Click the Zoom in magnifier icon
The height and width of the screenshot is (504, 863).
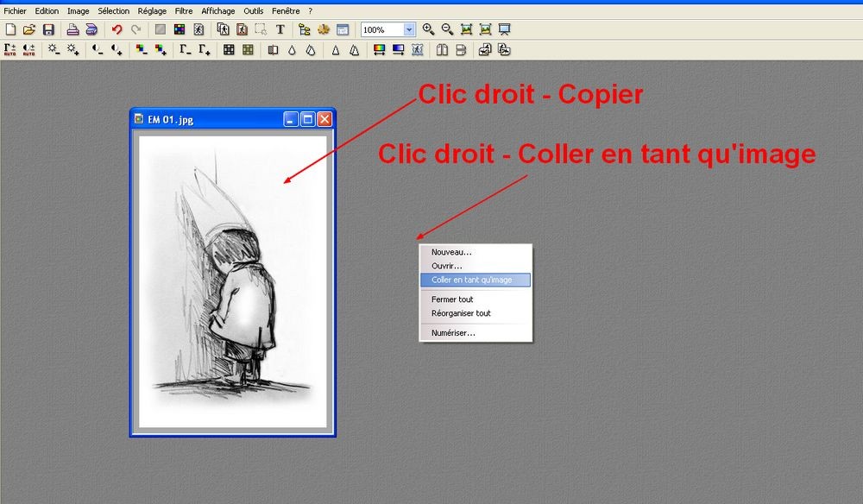tap(429, 29)
